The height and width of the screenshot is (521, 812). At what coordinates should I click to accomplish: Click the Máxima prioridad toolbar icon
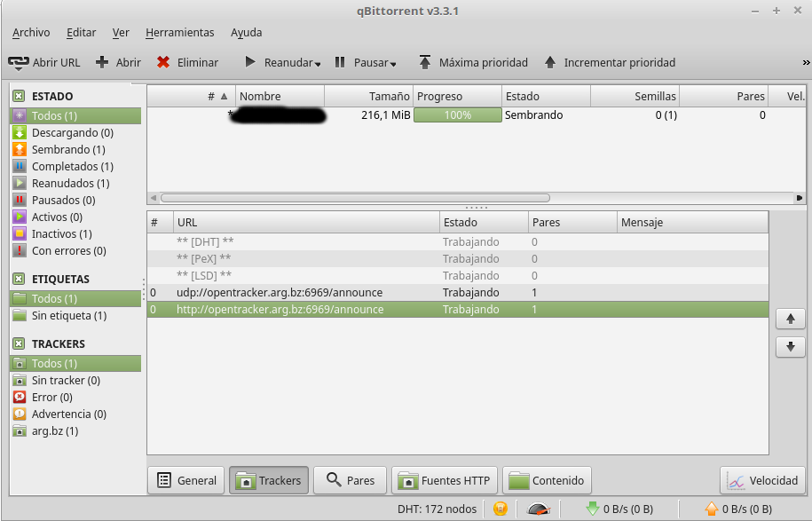[x=425, y=63]
